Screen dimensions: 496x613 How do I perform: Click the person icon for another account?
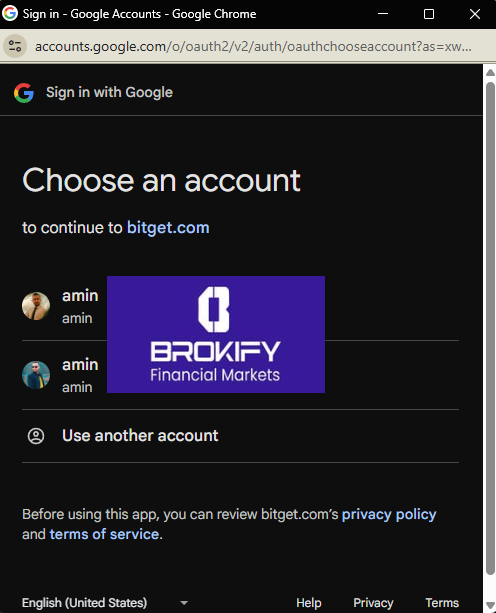[x=36, y=436]
